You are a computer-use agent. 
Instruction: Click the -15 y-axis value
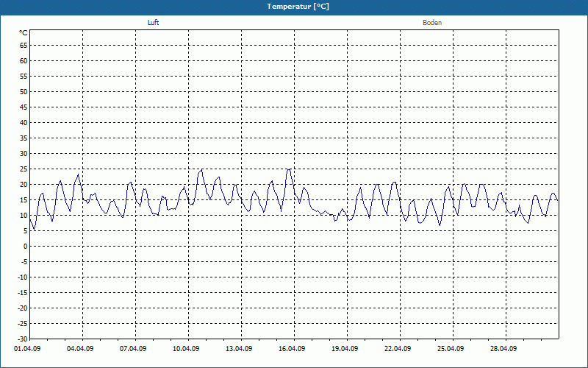[23, 292]
